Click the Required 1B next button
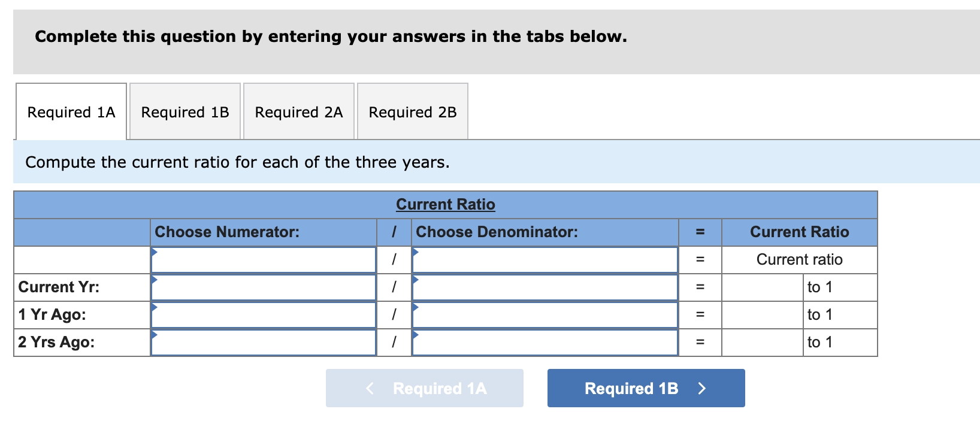 click(x=645, y=387)
